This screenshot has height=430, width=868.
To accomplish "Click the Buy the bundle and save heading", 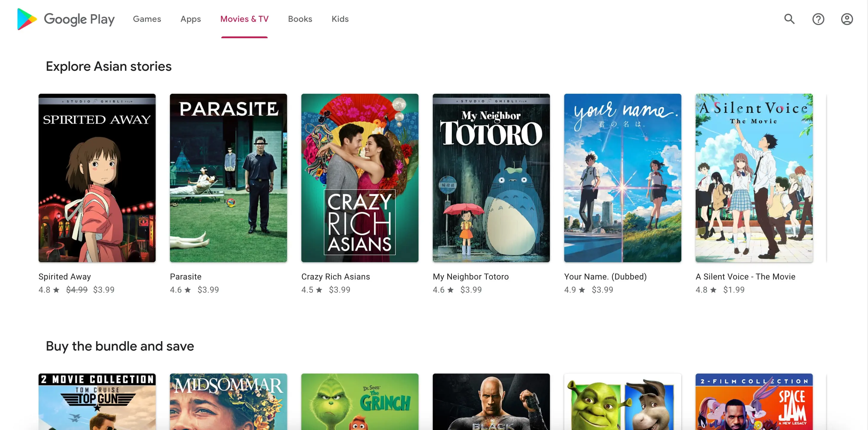I will click(x=120, y=346).
